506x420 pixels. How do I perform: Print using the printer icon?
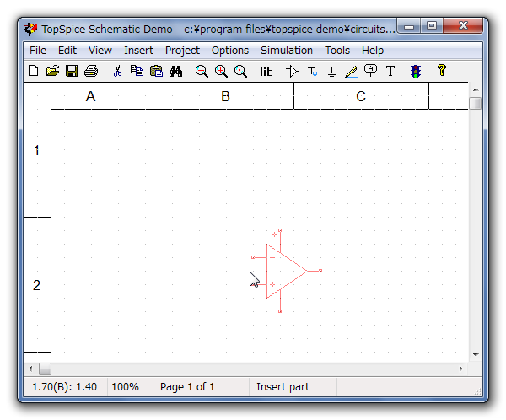click(x=91, y=71)
